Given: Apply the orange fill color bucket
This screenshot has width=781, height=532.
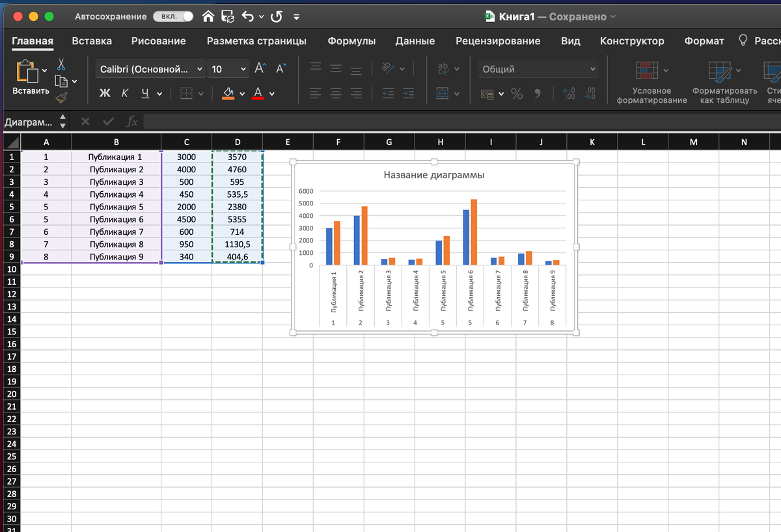Looking at the screenshot, I should [228, 94].
